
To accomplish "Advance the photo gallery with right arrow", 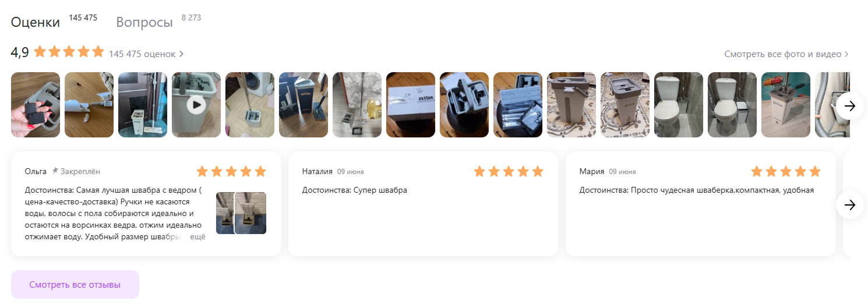I will (850, 106).
